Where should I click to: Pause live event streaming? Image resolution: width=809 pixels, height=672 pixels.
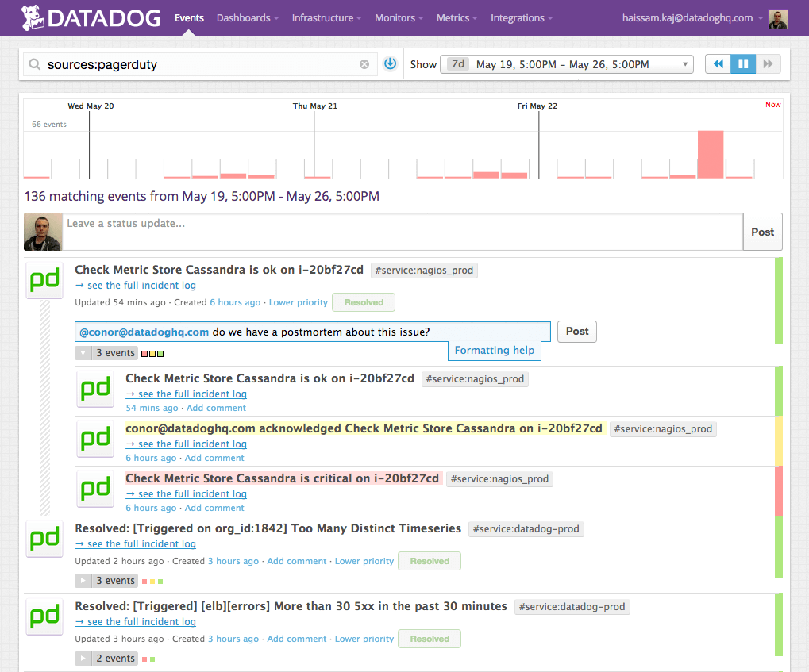(x=743, y=63)
